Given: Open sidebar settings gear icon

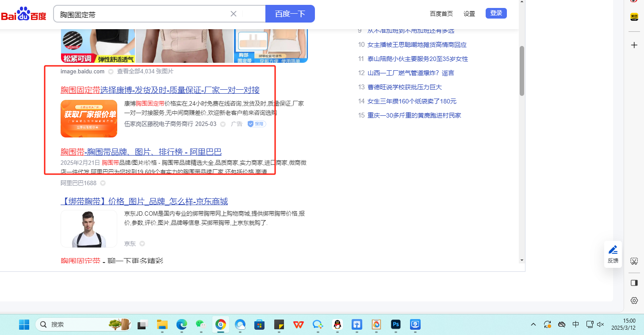Looking at the screenshot, I should pos(634,301).
